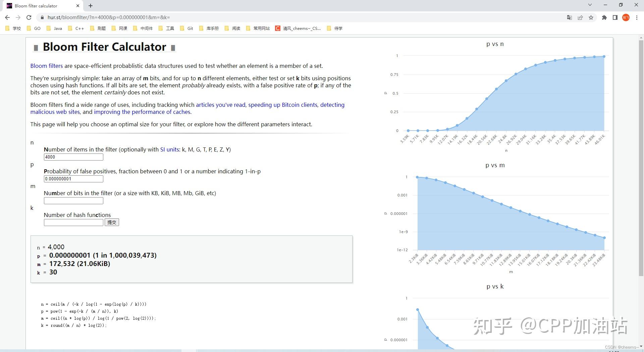Screen dimensions: 644x352
Task: Reload the page
Action: click(29, 17)
